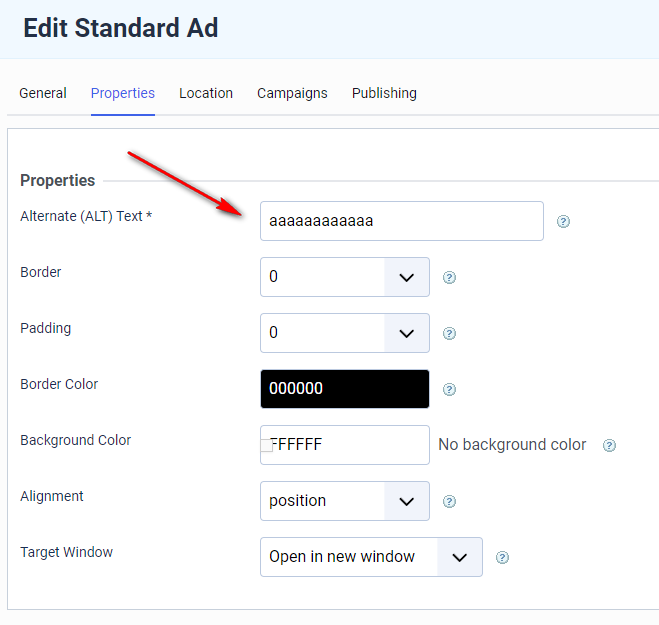Click the Alignment help question mark icon

click(x=449, y=502)
